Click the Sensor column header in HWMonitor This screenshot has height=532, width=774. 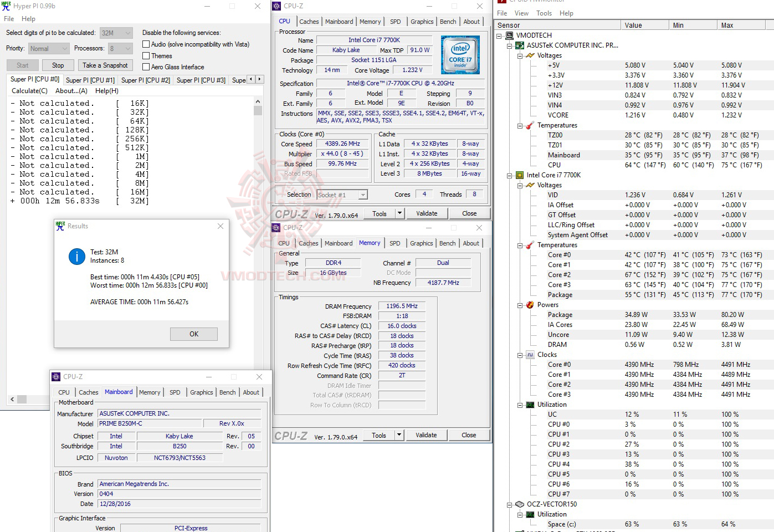(557, 25)
